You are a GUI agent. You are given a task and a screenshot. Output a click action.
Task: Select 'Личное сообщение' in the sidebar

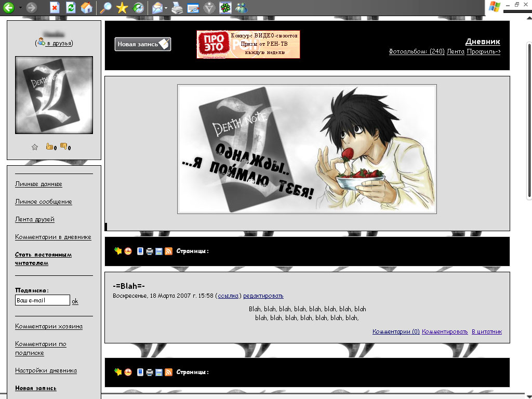[44, 202]
